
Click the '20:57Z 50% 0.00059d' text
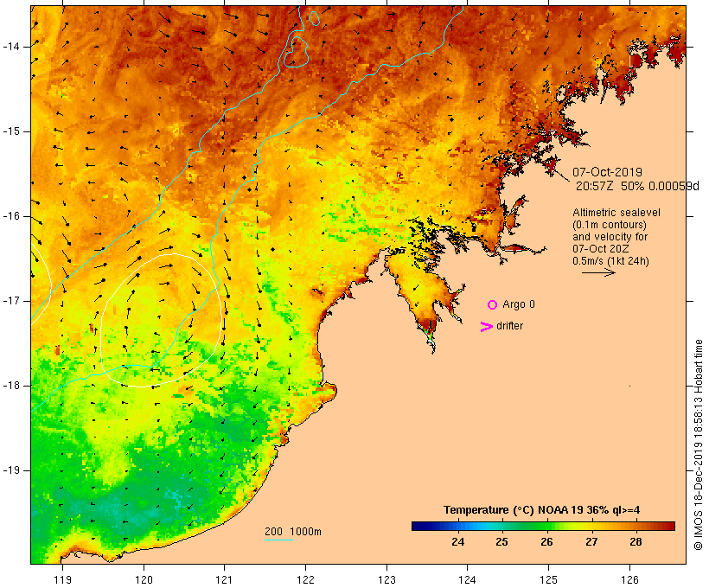[637, 186]
